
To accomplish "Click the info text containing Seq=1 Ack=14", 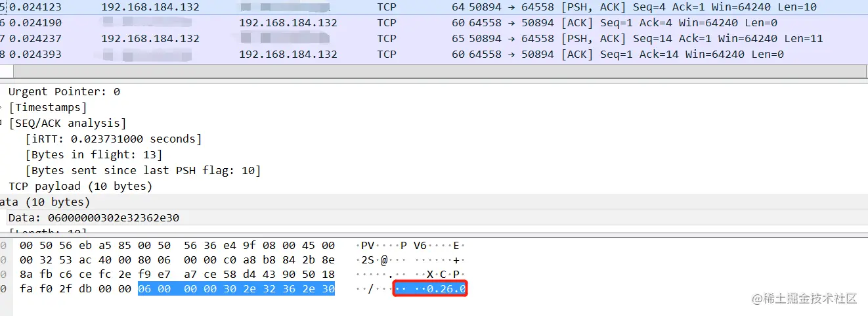I will coord(626,55).
